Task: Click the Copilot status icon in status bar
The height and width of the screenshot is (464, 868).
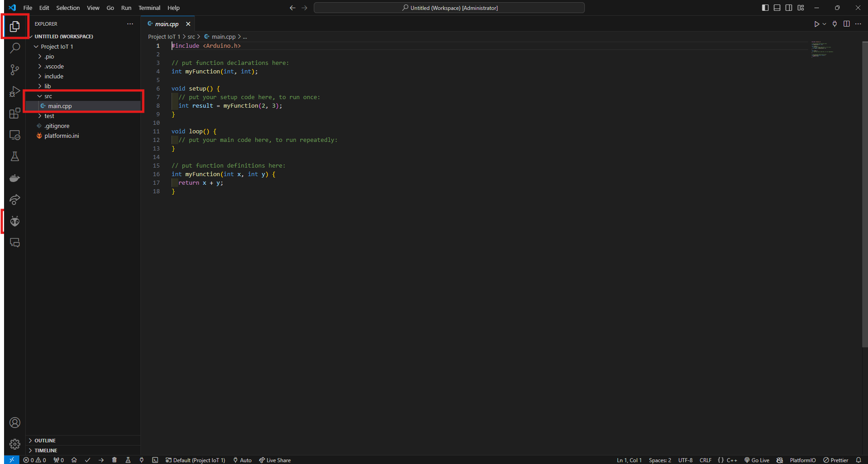Action: pos(780,460)
